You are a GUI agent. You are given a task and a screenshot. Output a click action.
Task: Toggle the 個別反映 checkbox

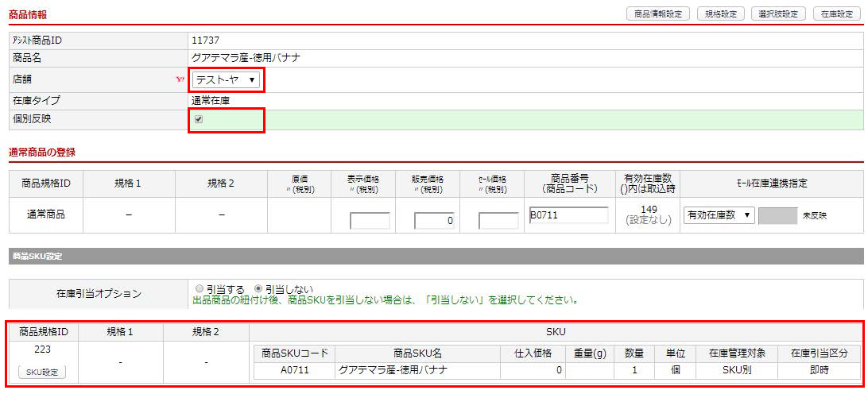[199, 119]
